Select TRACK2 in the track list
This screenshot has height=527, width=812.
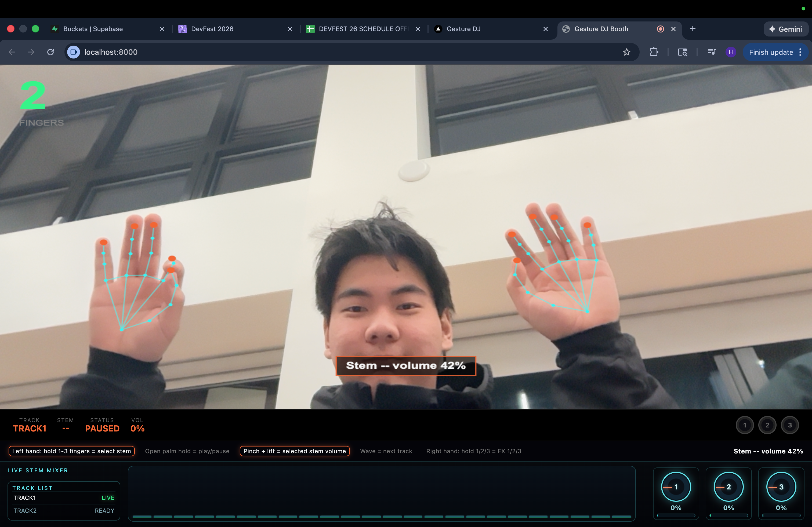pyautogui.click(x=64, y=511)
